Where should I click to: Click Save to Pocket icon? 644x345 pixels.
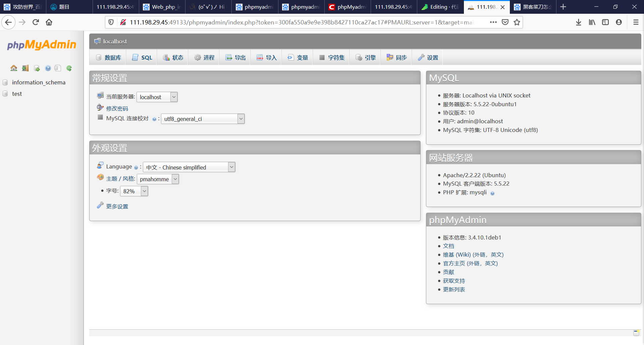click(x=505, y=22)
